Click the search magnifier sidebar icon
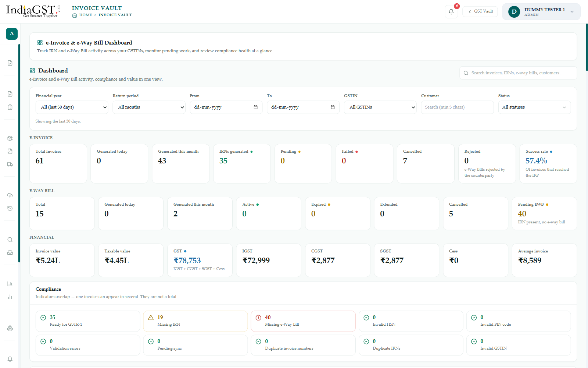 10,240
